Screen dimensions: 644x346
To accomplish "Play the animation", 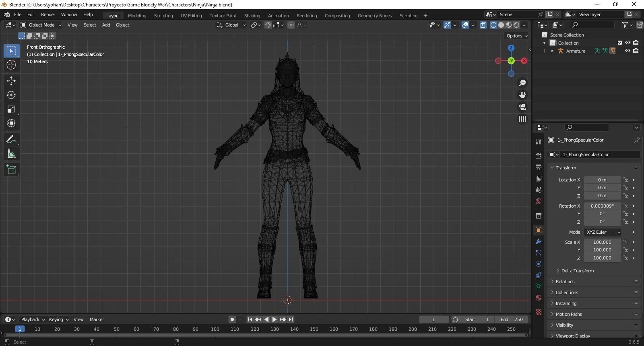I will pyautogui.click(x=274, y=319).
